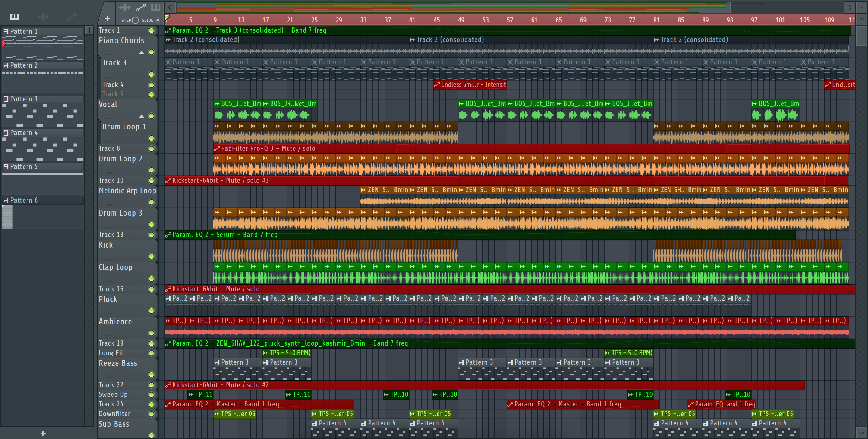Mute the Sweep Up track

click(x=152, y=394)
